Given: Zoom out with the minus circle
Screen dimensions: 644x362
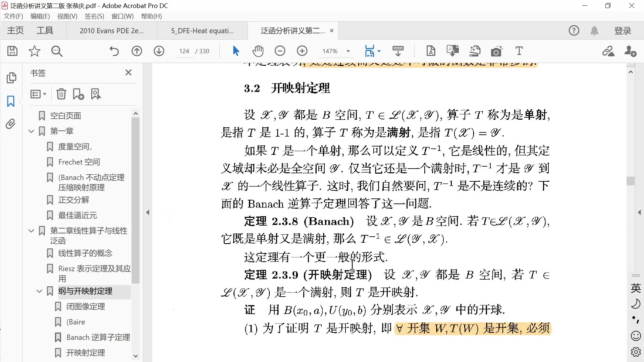Looking at the screenshot, I should pos(280,51).
